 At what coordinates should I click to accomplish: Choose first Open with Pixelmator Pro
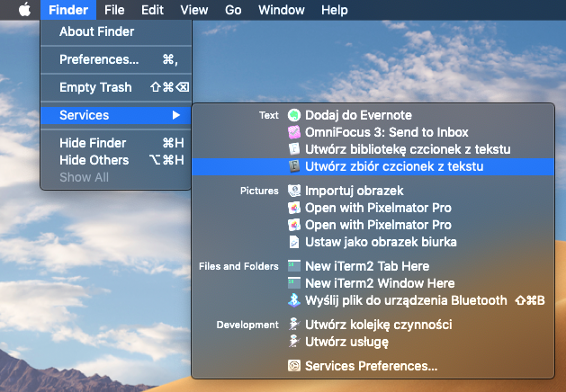[373, 208]
